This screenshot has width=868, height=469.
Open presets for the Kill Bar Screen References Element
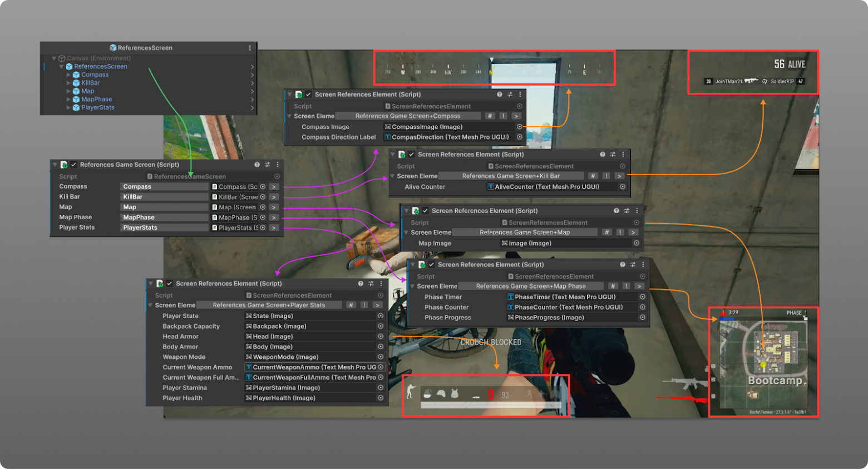[x=613, y=155]
